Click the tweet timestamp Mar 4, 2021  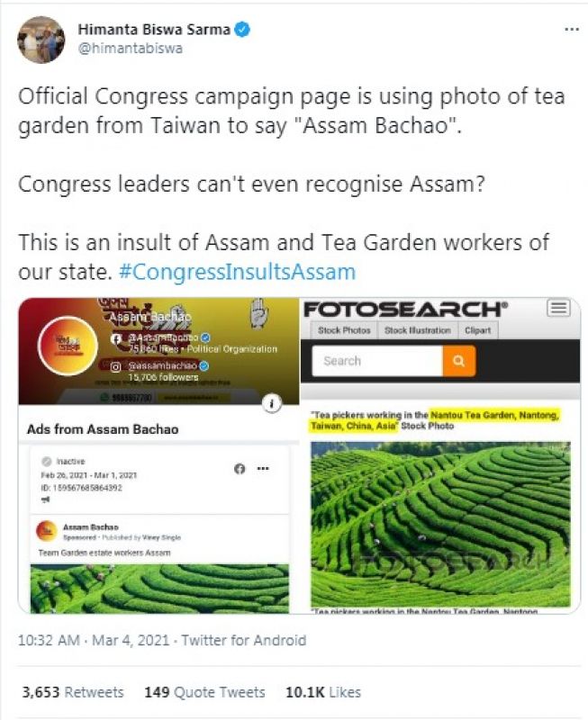point(131,640)
